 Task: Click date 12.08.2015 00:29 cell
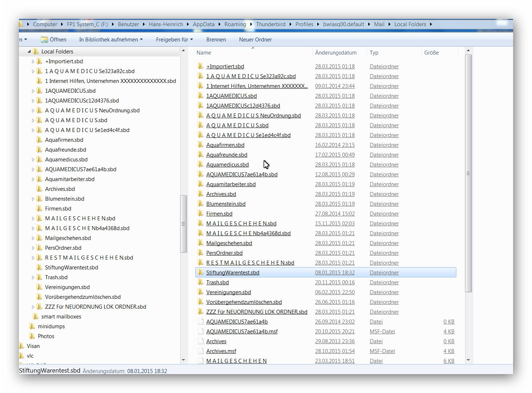click(x=335, y=174)
